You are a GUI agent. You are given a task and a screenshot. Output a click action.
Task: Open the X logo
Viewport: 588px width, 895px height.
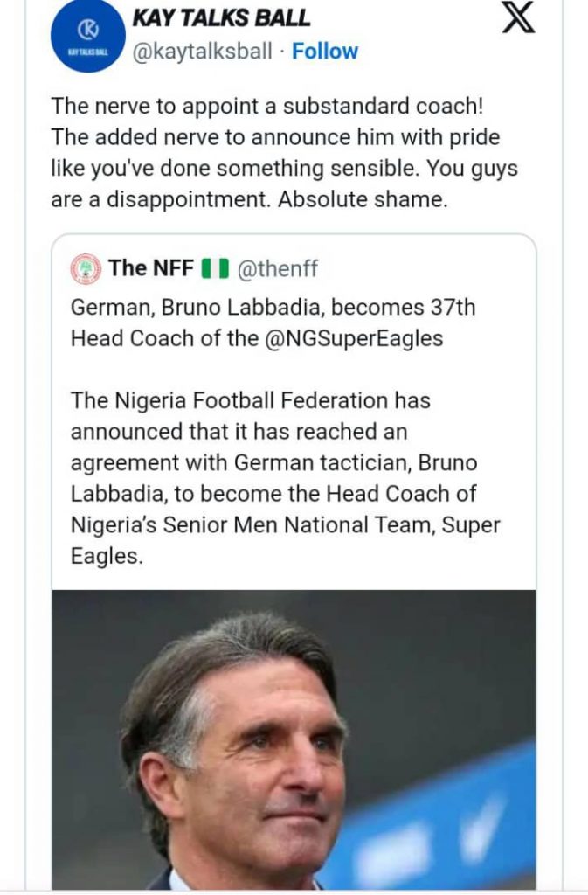tap(519, 17)
